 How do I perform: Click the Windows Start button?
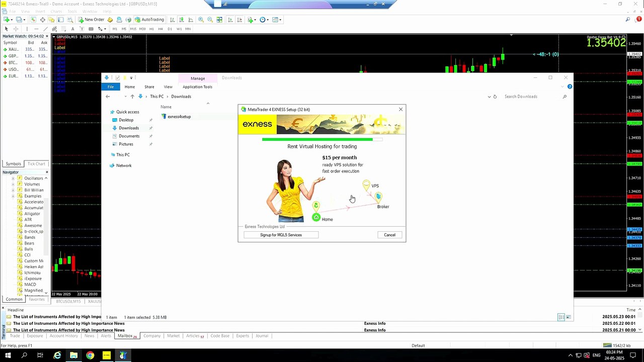tap(8, 355)
